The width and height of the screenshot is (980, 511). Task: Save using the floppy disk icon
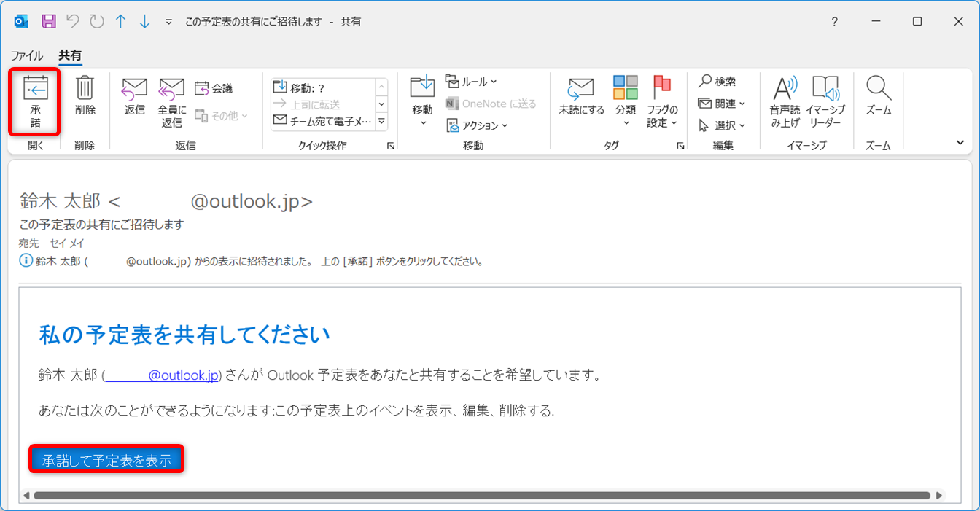(49, 22)
